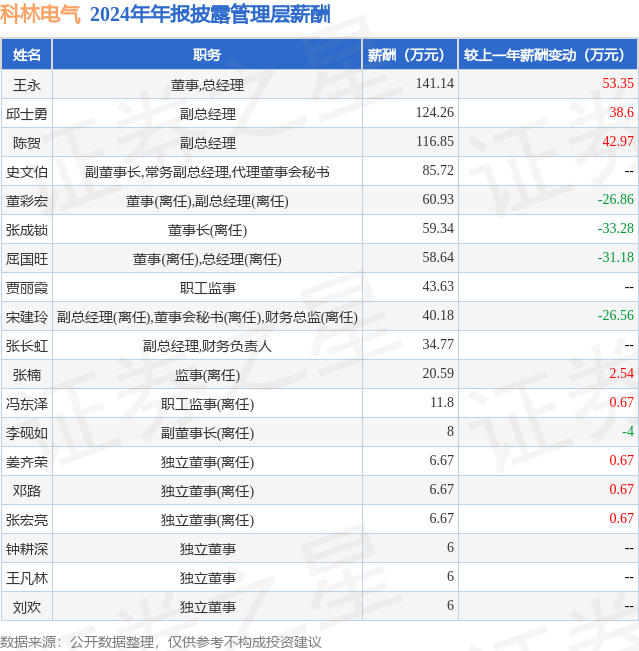
Task: Click salary change value 2.54
Action: [x=621, y=374]
